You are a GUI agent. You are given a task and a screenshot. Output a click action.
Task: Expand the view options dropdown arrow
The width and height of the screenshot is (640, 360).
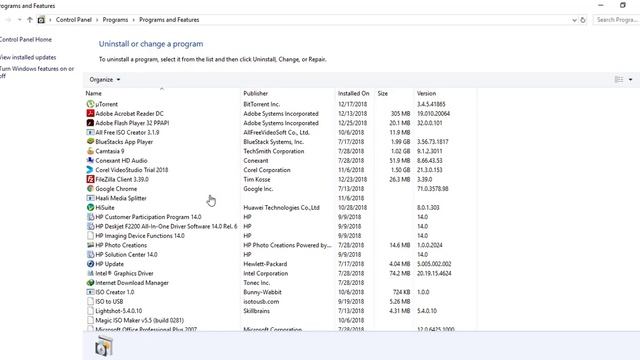pyautogui.click(x=631, y=80)
